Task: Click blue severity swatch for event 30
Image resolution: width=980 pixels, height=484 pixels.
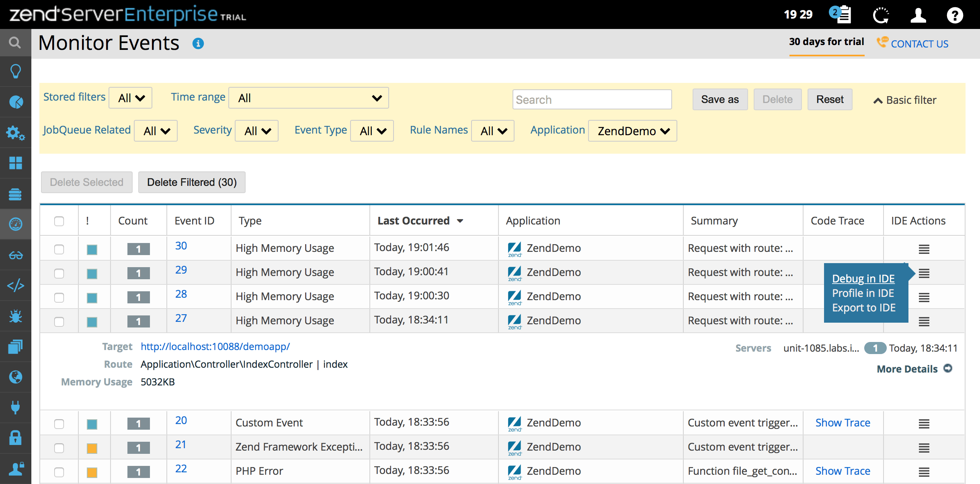Action: (92, 249)
